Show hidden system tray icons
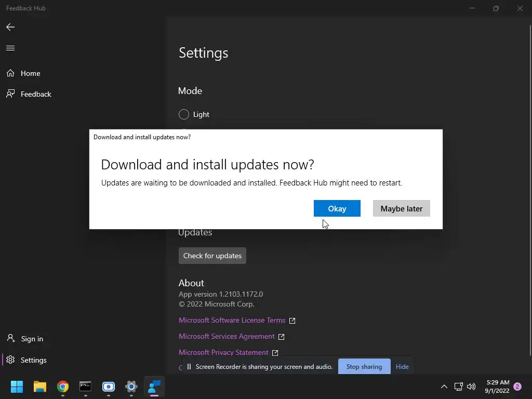The height and width of the screenshot is (399, 532). pyautogui.click(x=444, y=387)
